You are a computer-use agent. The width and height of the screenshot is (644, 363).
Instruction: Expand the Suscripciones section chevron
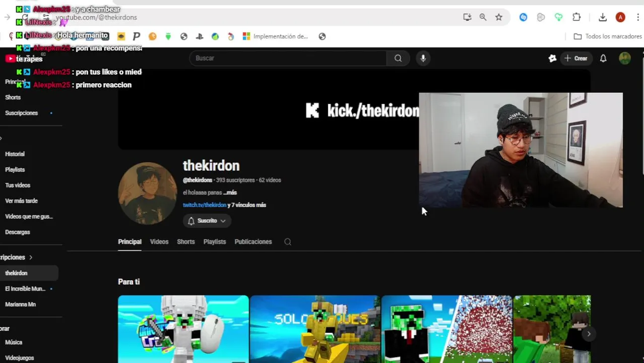coord(31,257)
